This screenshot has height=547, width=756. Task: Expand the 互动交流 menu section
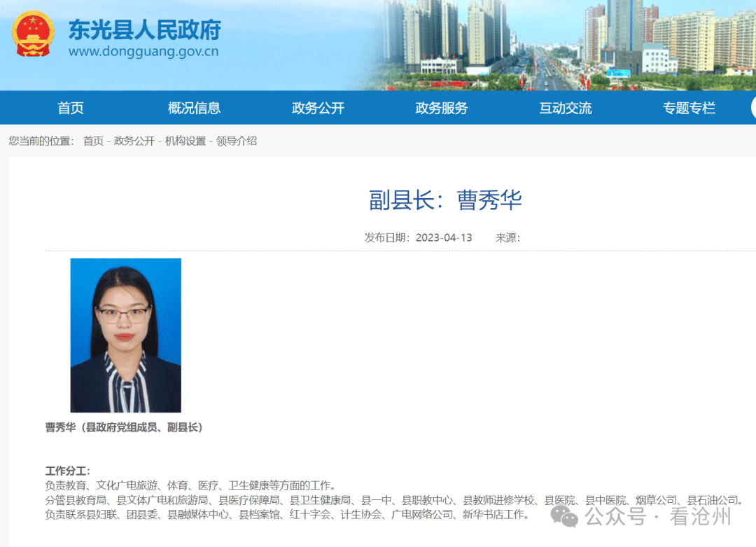(565, 107)
